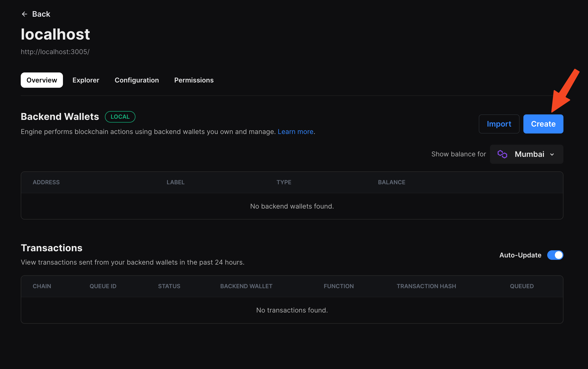Viewport: 588px width, 369px height.
Task: Click the Polygon network icon beside Mumbai
Action: pyautogui.click(x=503, y=154)
